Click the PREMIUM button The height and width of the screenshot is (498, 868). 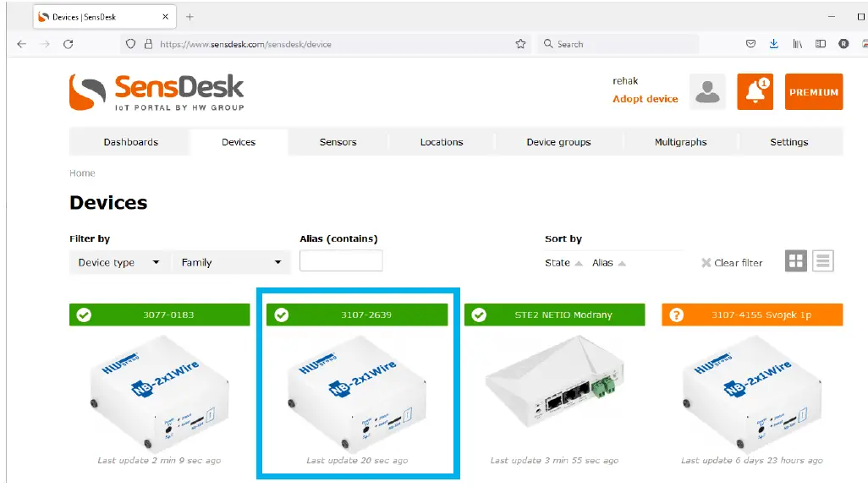(x=814, y=91)
